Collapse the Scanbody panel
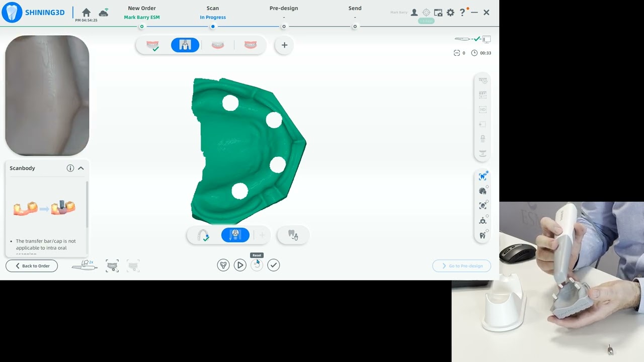 tap(80, 168)
